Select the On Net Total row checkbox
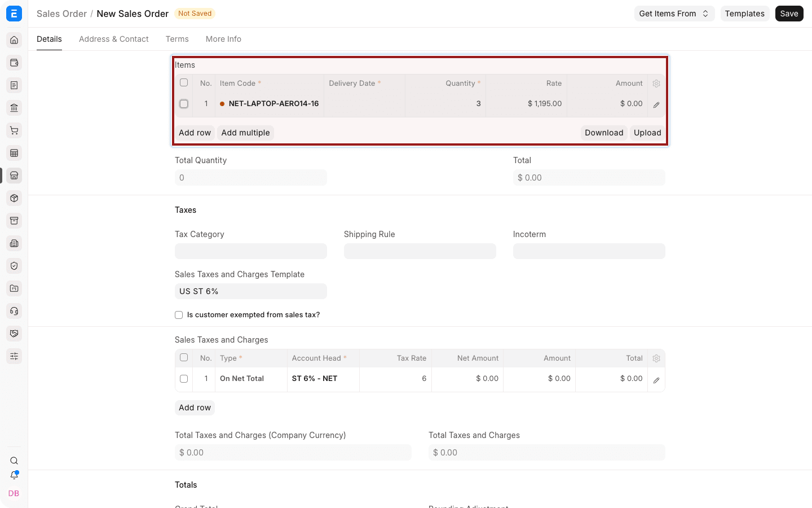The width and height of the screenshot is (812, 508). (184, 379)
